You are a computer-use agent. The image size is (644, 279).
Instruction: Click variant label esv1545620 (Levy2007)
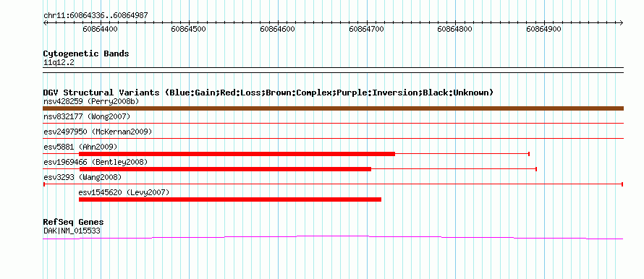point(124,192)
